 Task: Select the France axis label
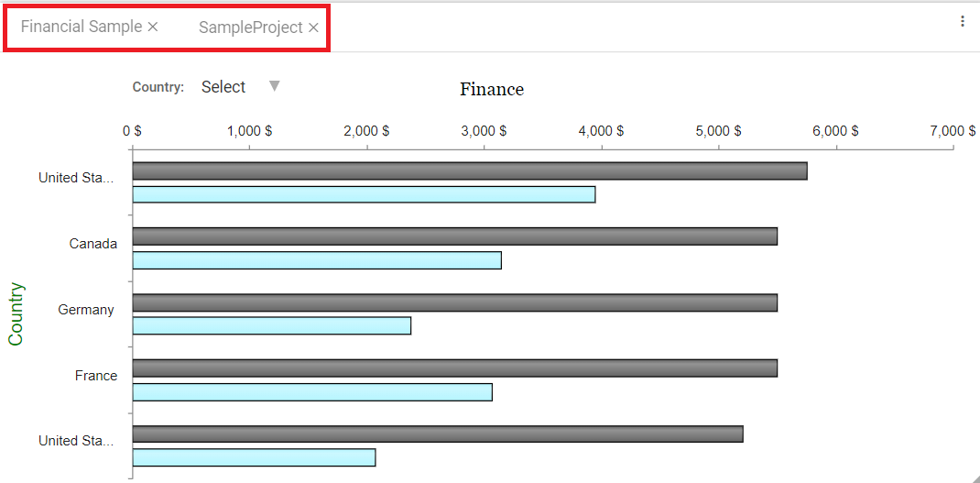96,376
